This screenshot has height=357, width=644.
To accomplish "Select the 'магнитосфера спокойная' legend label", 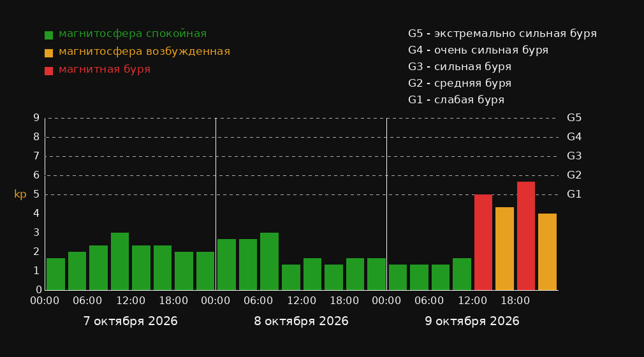I will coord(133,34).
